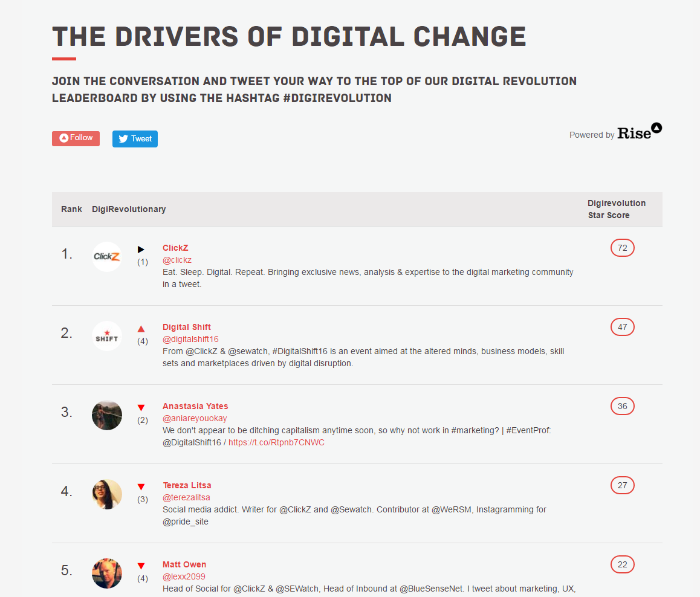
Task: Click Matt Owen's avatar photo
Action: pyautogui.click(x=107, y=573)
